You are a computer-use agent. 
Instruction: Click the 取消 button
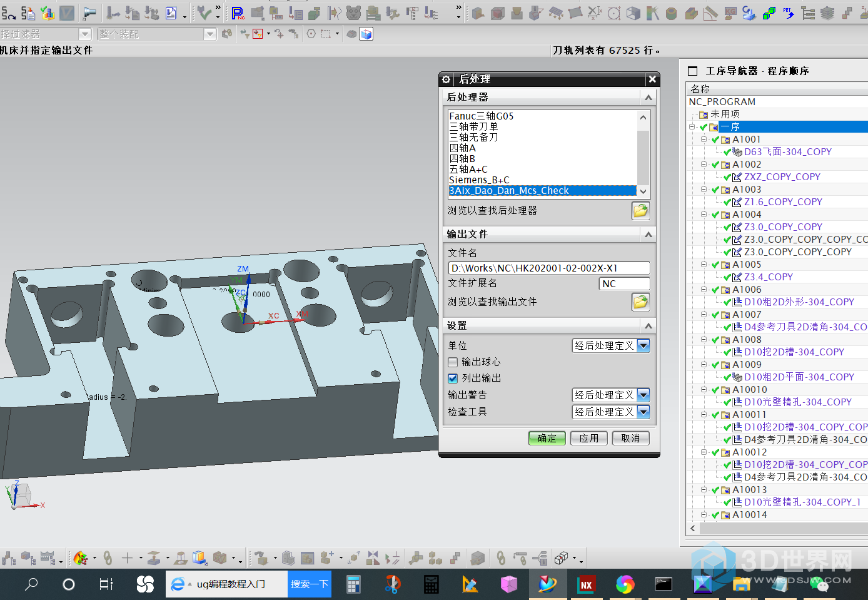tap(630, 439)
